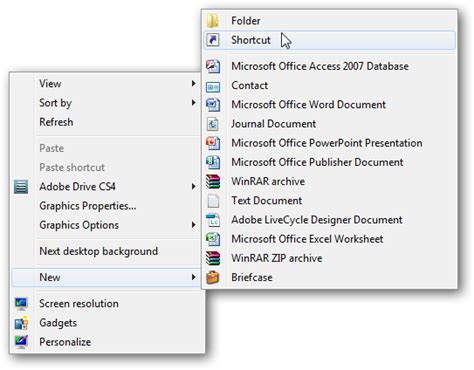
Task: Expand the Sort by submenu arrow
Action: [193, 103]
